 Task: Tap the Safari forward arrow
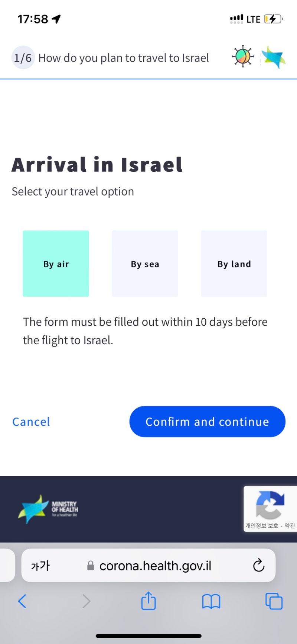(x=86, y=601)
